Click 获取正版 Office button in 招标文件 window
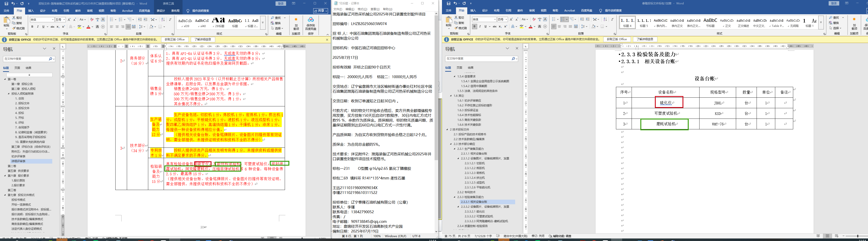The image size is (868, 241). click(174, 40)
